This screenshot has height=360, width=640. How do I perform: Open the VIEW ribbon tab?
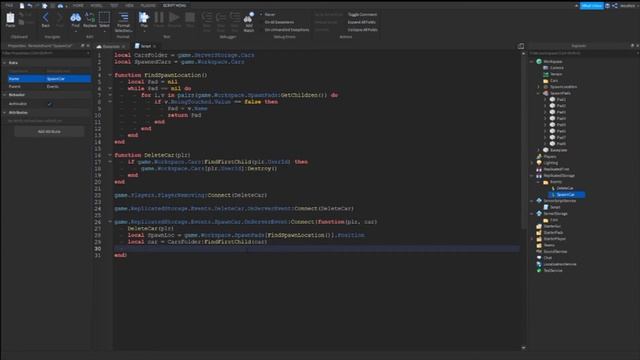coord(129,5)
